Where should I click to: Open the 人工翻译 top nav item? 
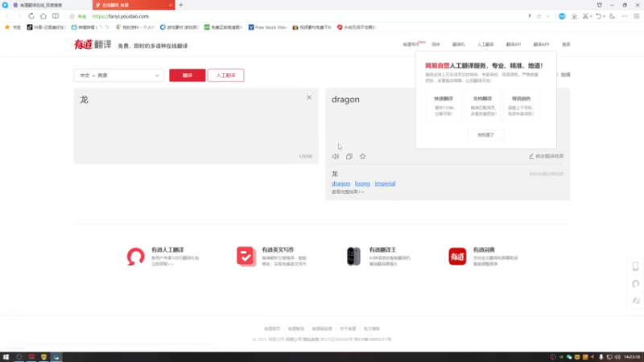point(485,44)
